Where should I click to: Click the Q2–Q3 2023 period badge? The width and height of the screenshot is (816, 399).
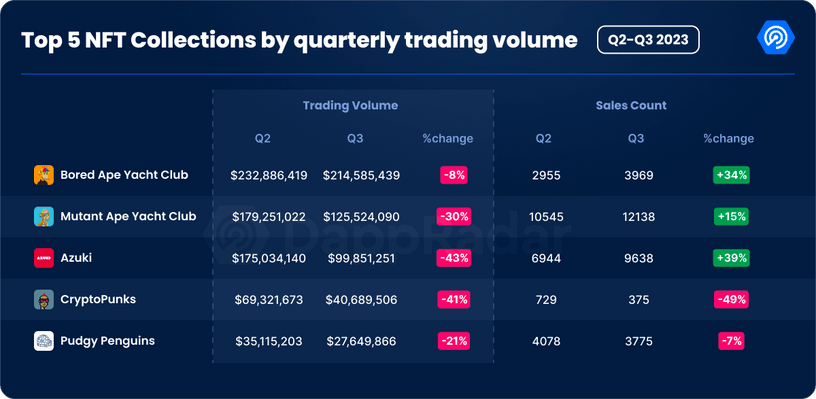(x=648, y=40)
